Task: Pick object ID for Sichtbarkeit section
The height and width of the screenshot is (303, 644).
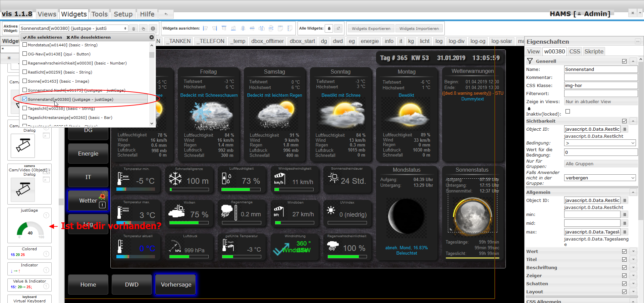Action: pos(625,129)
